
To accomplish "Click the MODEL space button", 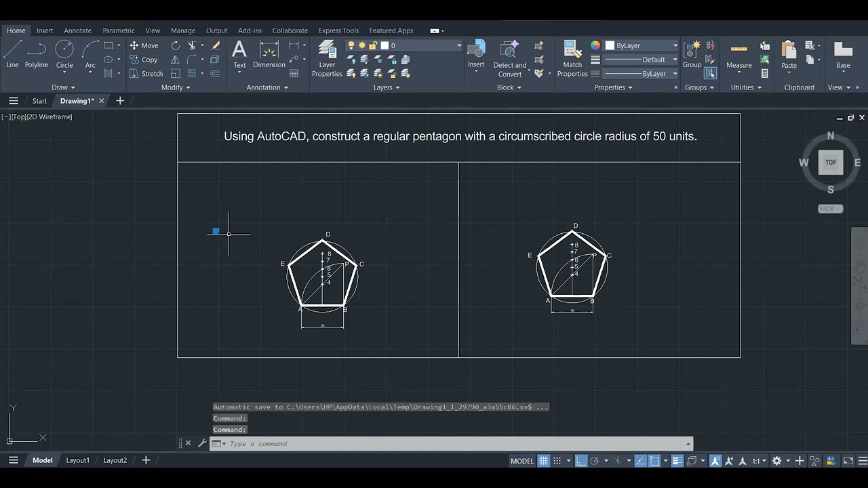I will pyautogui.click(x=522, y=461).
